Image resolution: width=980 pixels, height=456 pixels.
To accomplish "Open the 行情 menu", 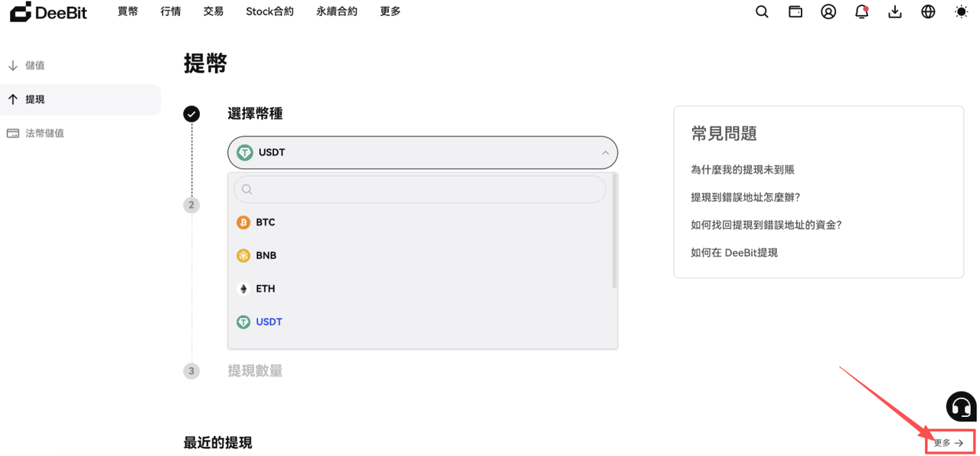I will (x=171, y=11).
